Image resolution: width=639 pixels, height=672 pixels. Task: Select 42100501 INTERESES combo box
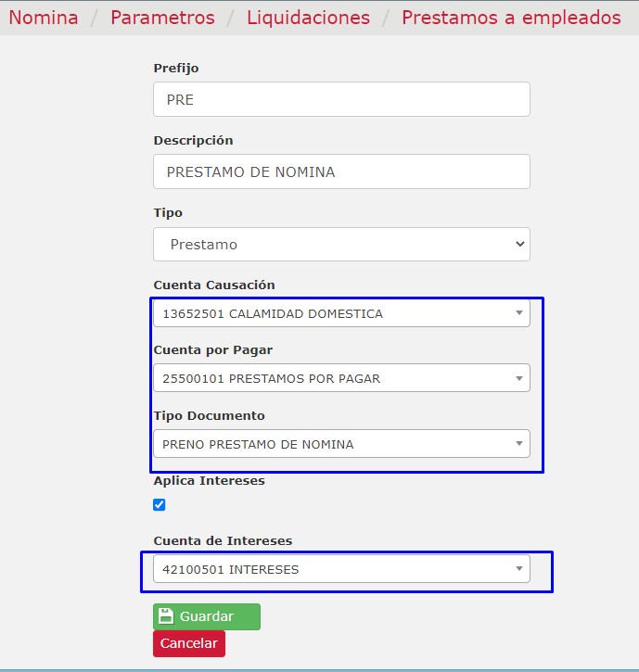[342, 569]
